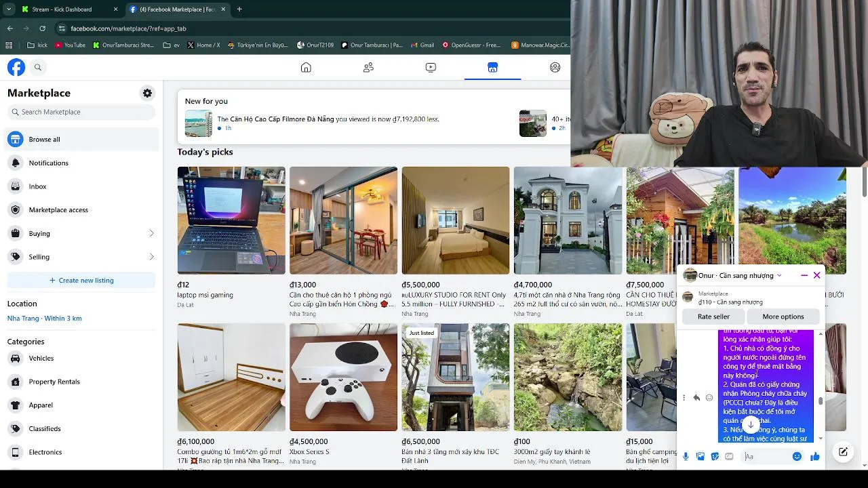The height and width of the screenshot is (488, 868).
Task: Click the react smiley icon beside message
Action: click(x=709, y=398)
